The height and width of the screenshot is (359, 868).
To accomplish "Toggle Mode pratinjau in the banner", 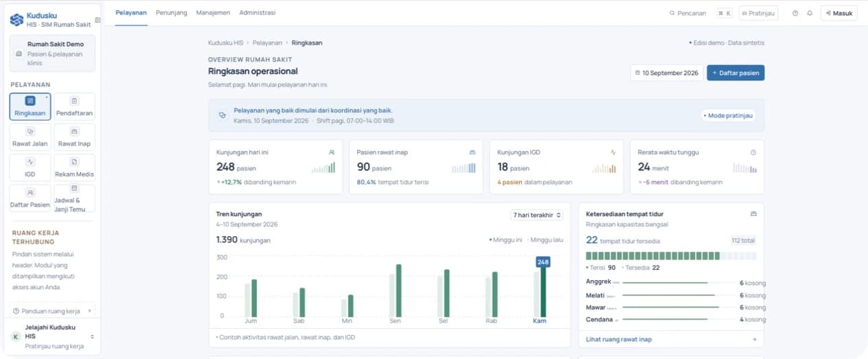I will point(728,115).
